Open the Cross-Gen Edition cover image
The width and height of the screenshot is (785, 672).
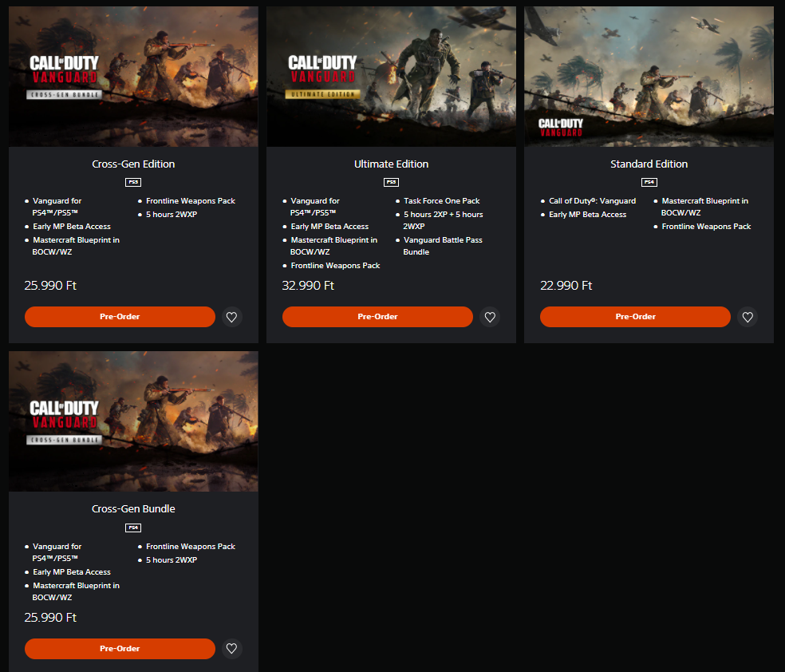coord(133,77)
